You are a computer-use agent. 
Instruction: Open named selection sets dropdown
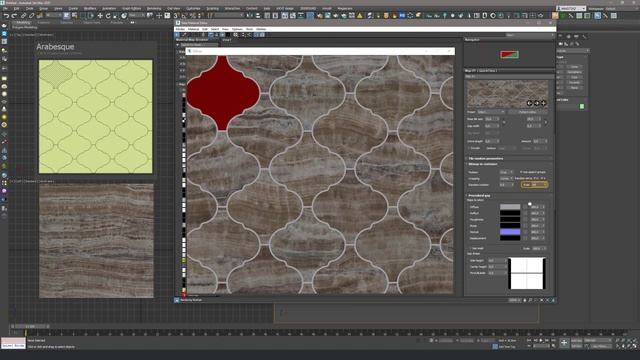coord(229,16)
